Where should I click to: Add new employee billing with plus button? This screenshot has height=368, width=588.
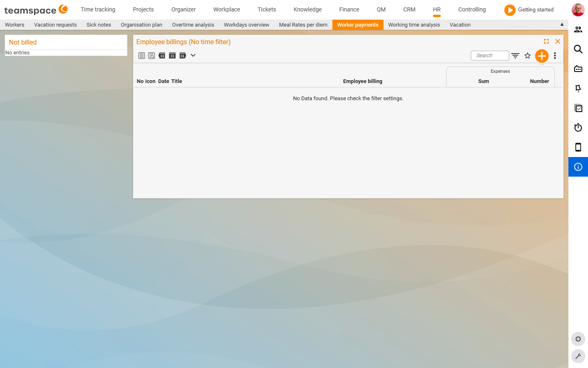(542, 56)
